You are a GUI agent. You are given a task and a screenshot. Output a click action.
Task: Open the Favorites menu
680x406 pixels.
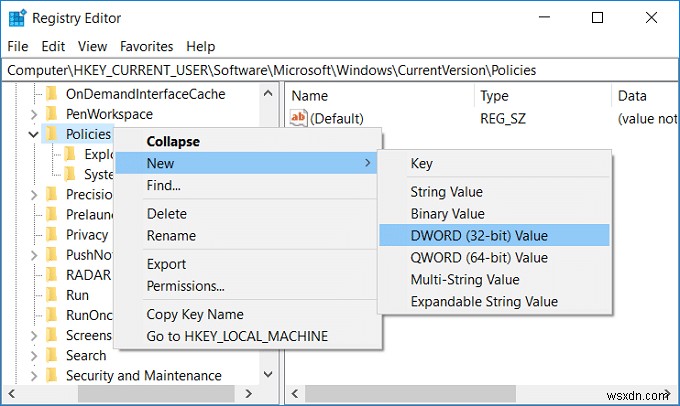tap(146, 46)
